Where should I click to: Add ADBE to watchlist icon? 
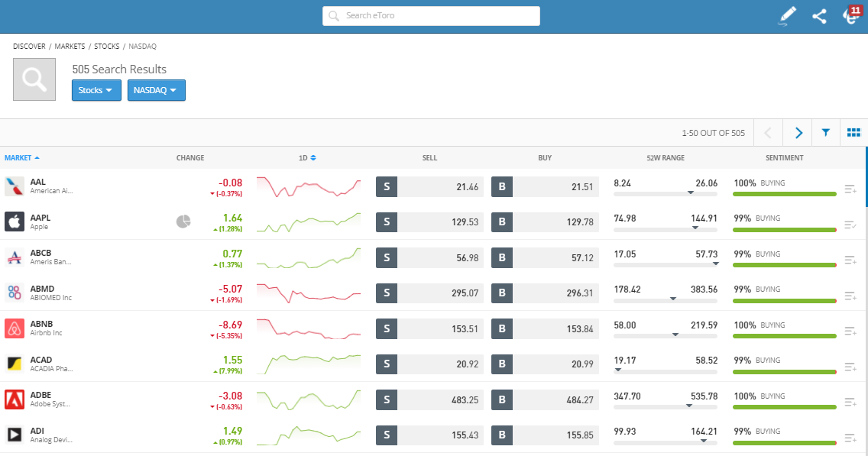[850, 403]
